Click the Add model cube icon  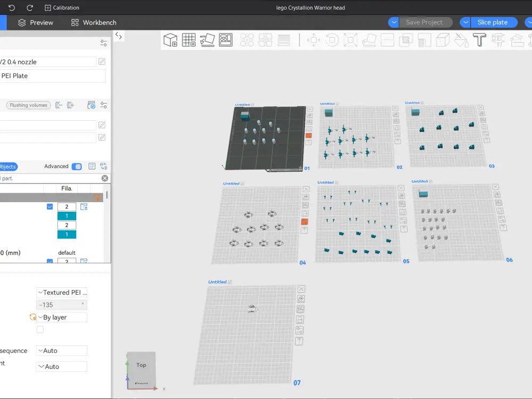(x=170, y=40)
